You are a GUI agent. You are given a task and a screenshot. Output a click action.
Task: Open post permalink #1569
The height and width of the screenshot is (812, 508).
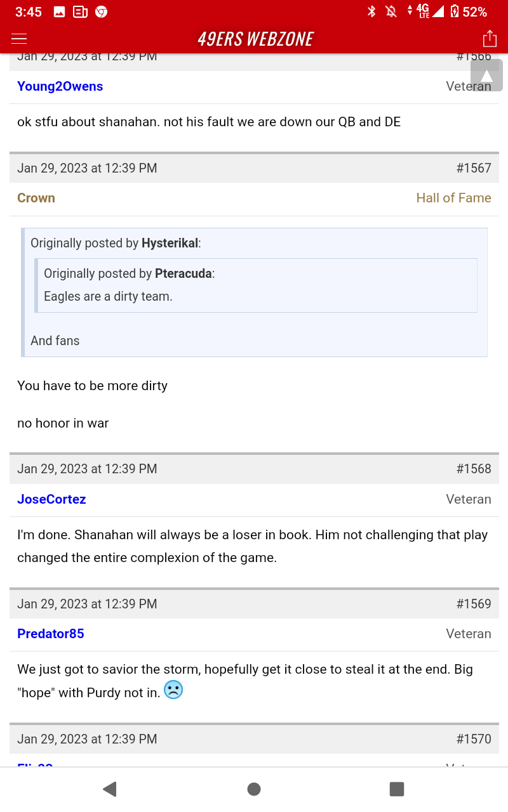pos(474,604)
